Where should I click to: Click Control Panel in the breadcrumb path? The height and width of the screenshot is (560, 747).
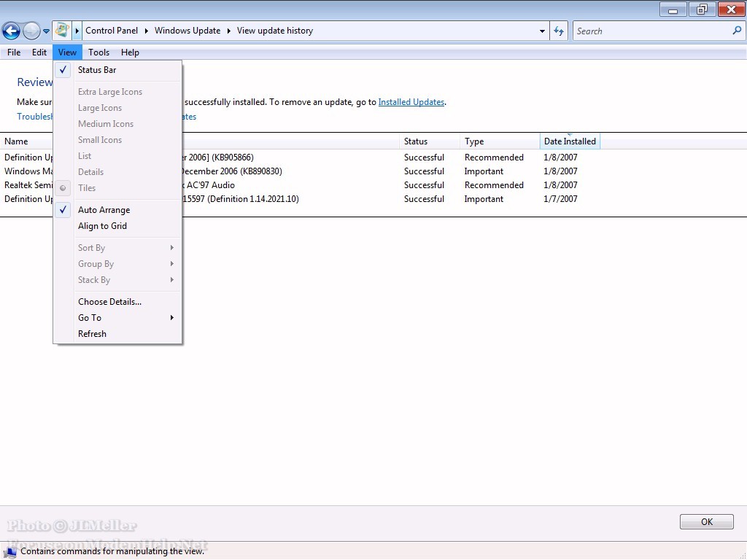coord(111,31)
